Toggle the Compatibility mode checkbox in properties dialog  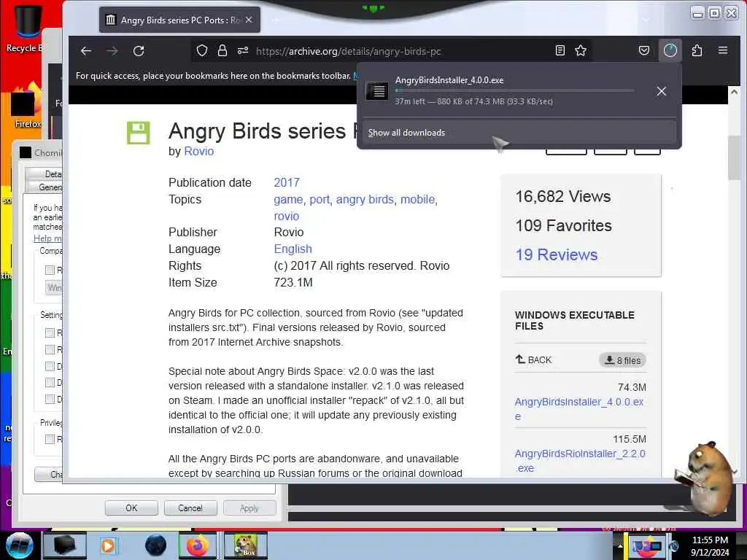(50, 270)
